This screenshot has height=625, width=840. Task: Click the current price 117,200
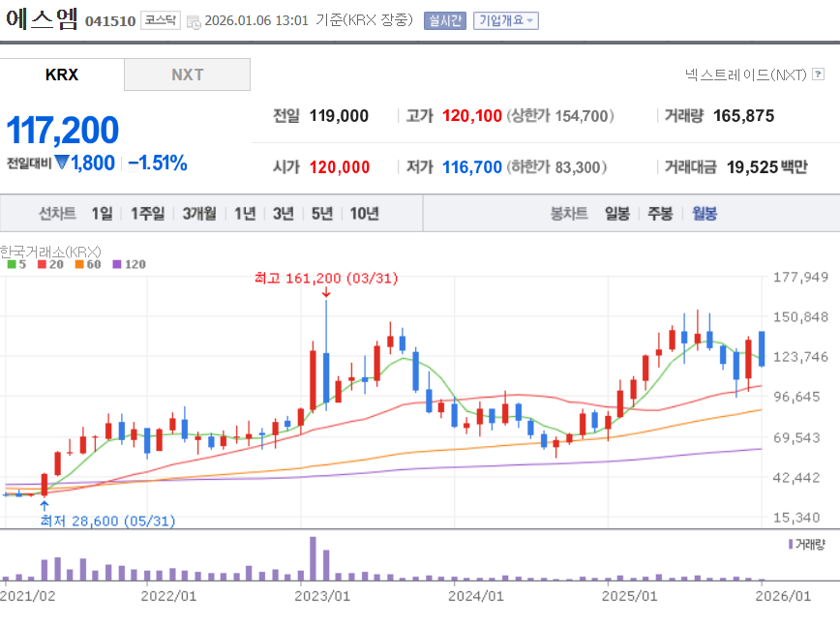coord(62,131)
